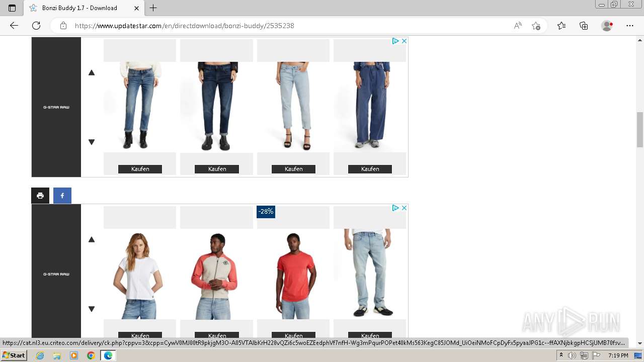Click the 7:19 PM taskbar clock
644x362 pixels.
(x=618, y=355)
